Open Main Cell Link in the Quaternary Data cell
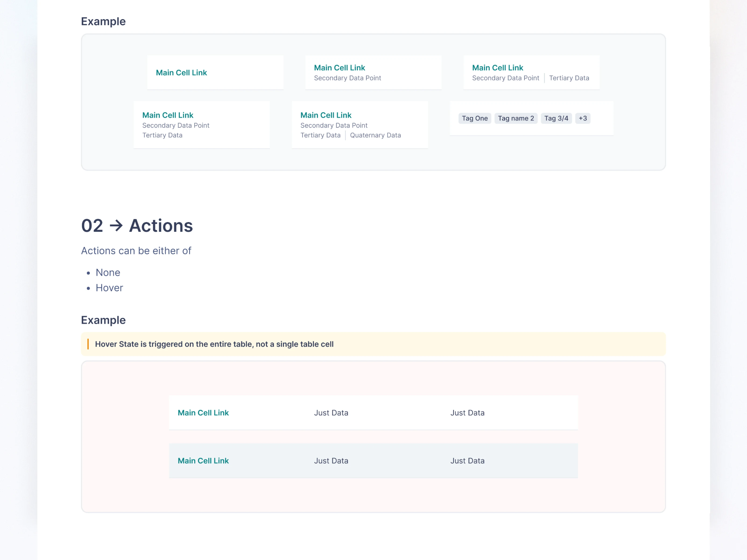 pyautogui.click(x=326, y=115)
